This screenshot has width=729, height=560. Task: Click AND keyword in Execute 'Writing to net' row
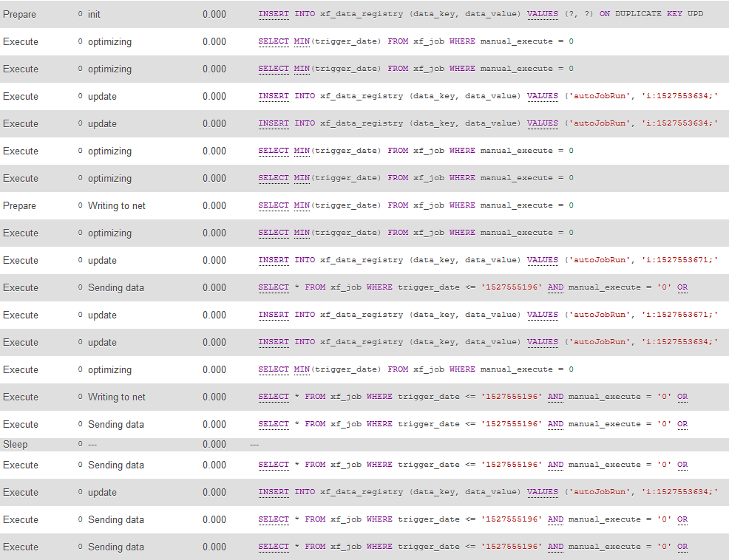coord(555,397)
